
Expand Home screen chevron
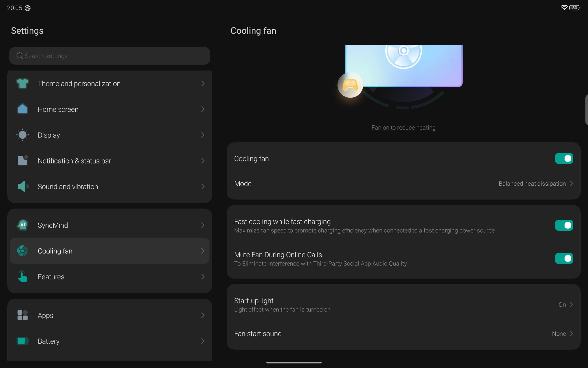[203, 109]
